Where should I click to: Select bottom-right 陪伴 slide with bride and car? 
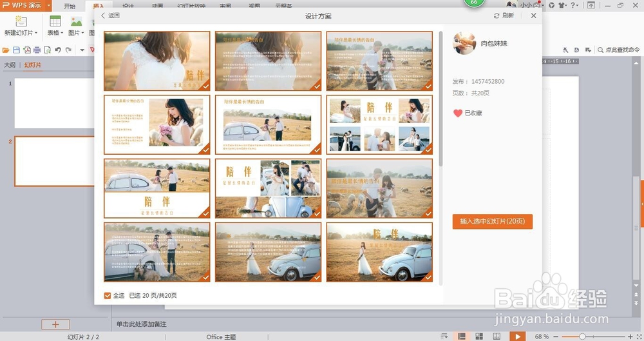(379, 252)
